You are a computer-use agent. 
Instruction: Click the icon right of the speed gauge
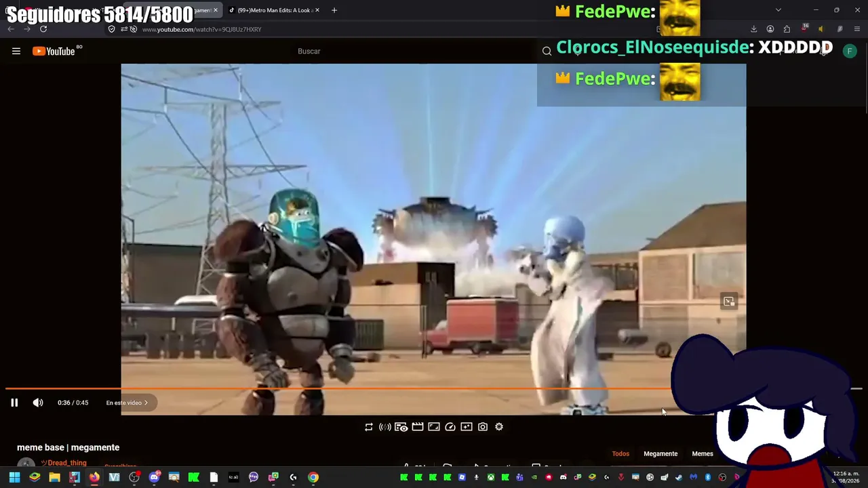point(467,427)
